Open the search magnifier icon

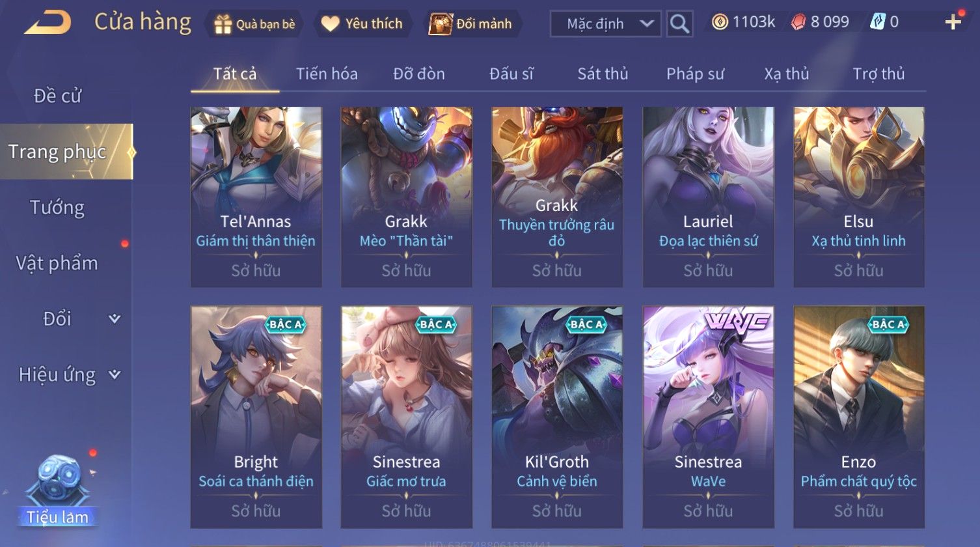(x=679, y=24)
